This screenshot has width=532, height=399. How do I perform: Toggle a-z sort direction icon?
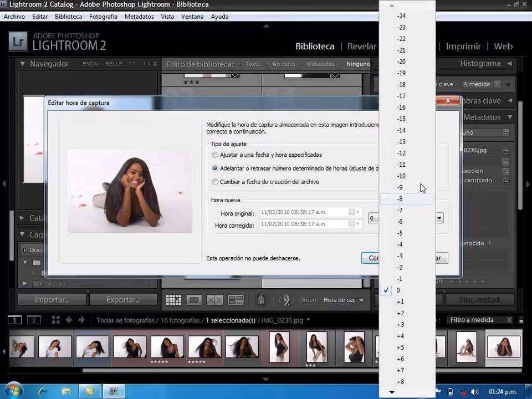point(286,300)
